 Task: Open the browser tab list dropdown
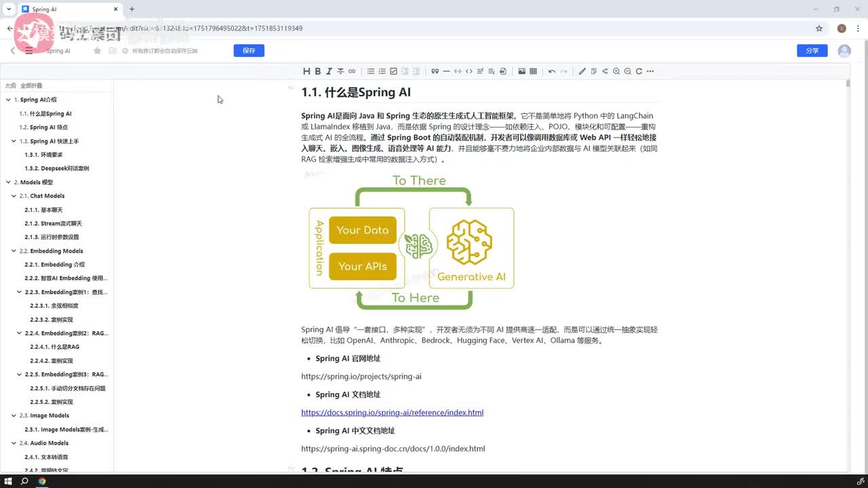click(x=8, y=9)
